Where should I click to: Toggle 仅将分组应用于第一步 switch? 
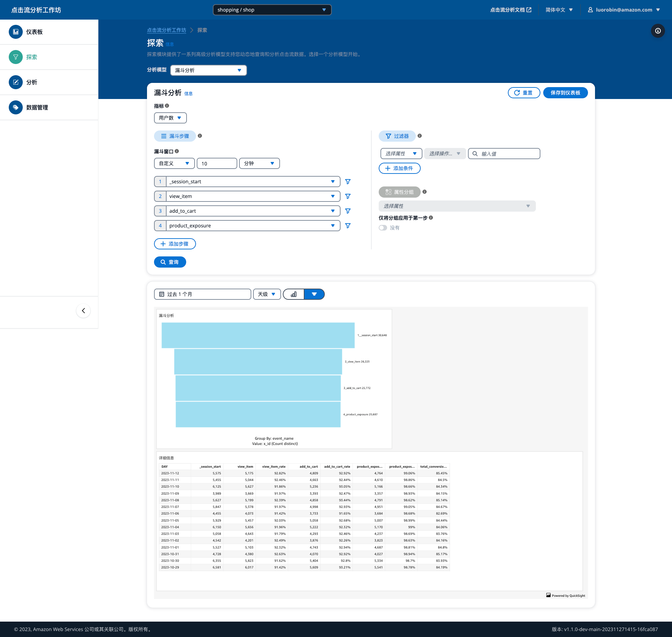(x=383, y=228)
